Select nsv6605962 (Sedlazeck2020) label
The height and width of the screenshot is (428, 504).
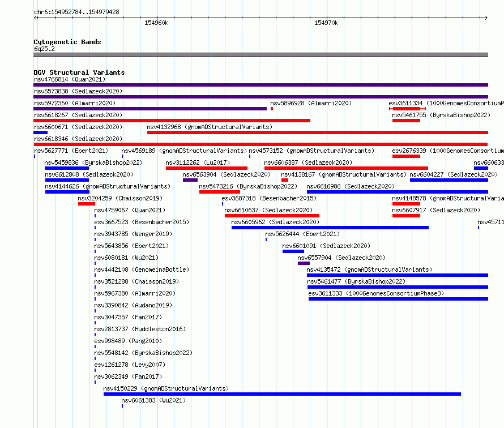(275, 222)
